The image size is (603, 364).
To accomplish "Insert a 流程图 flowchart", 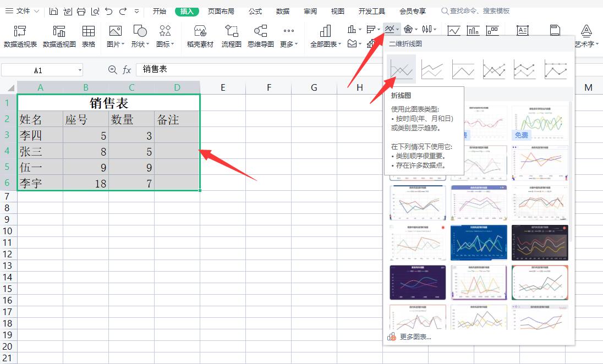I will [x=231, y=36].
